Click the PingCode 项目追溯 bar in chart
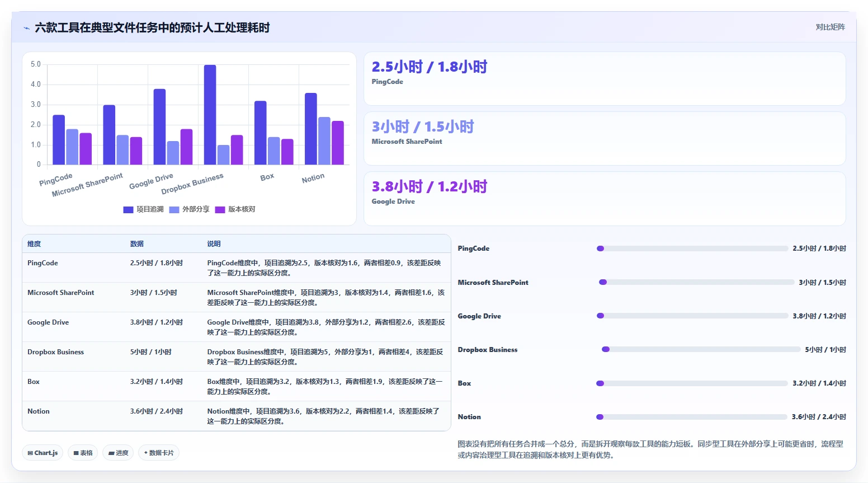Image resolution: width=868 pixels, height=483 pixels. pos(59,140)
